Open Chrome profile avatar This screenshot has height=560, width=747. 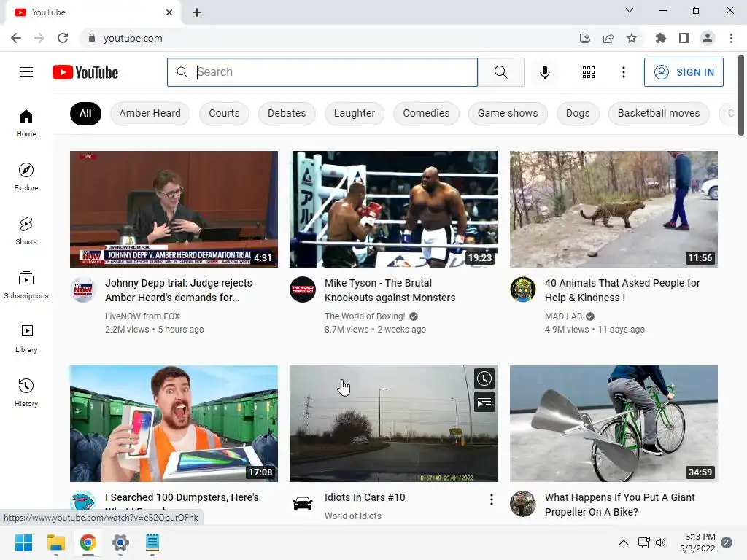(x=708, y=38)
